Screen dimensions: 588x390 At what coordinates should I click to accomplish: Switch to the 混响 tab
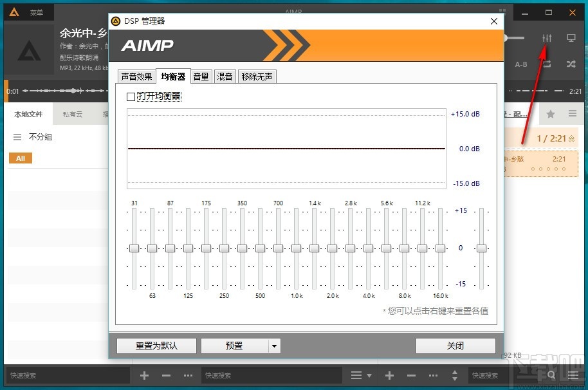click(x=224, y=76)
